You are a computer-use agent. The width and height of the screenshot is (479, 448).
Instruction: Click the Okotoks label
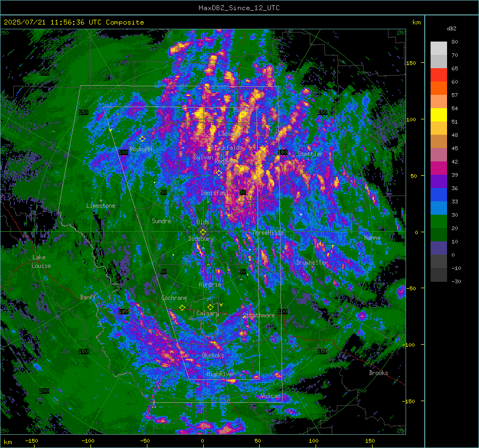(213, 355)
